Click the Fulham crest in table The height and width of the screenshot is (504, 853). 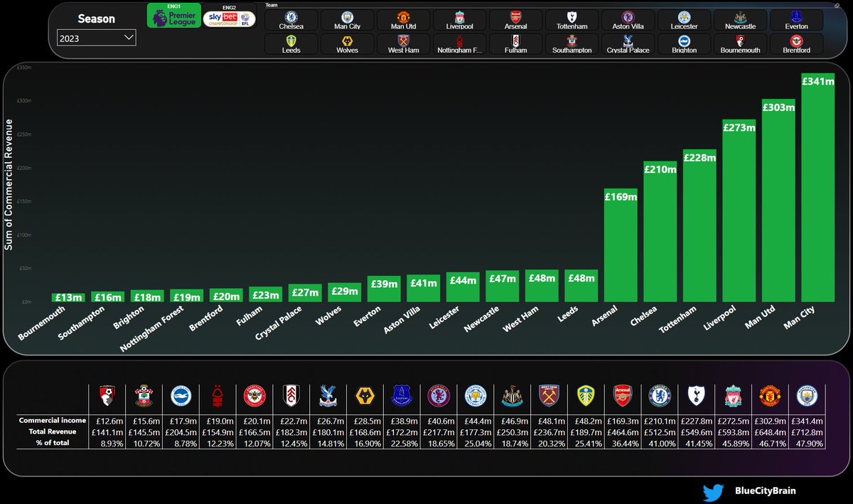click(291, 395)
